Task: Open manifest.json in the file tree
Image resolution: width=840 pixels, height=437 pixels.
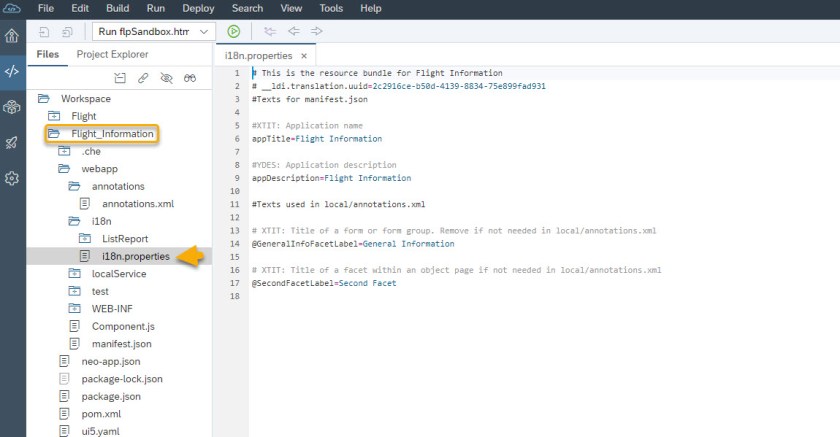Action: point(121,343)
